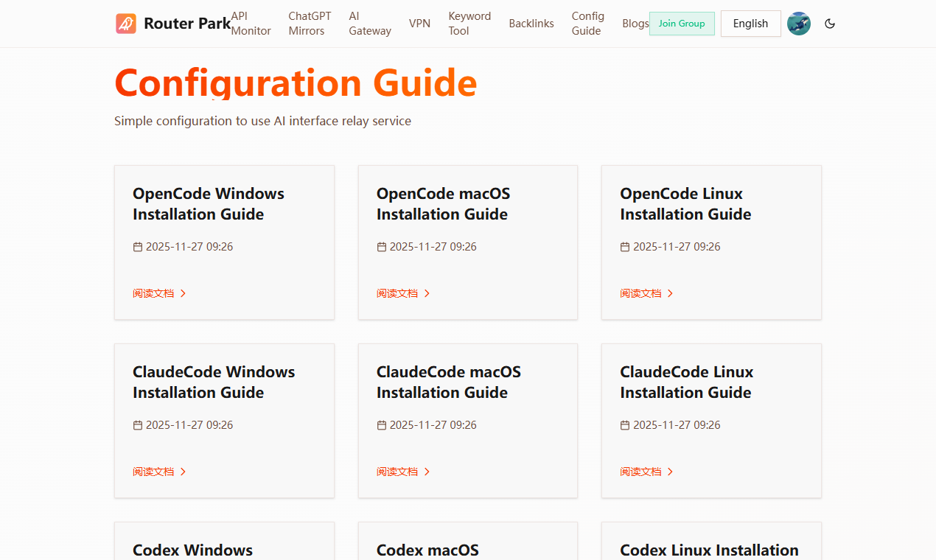Viewport: 936px width, 560px height.
Task: Click calendar icon on ClaudeCode macOS card
Action: pos(382,425)
